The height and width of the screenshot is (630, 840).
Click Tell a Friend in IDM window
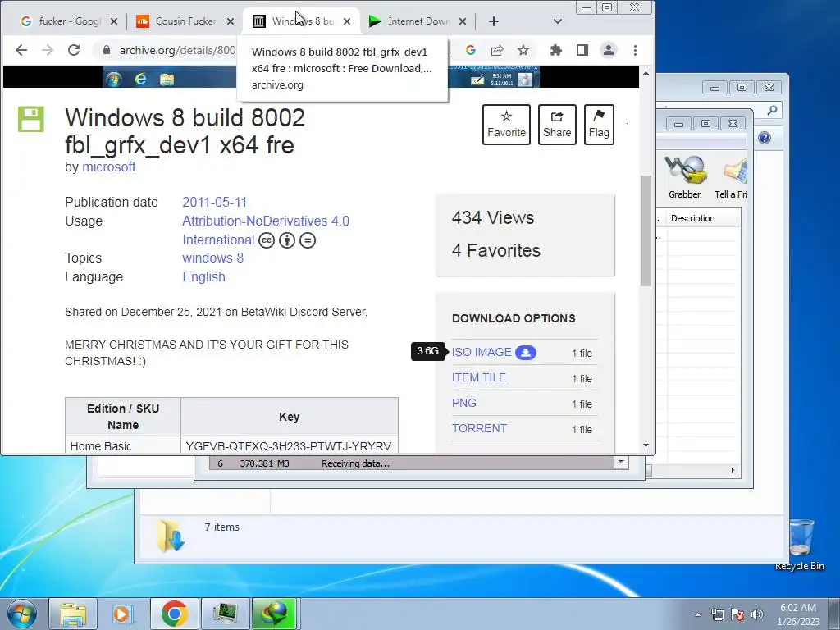(x=731, y=177)
